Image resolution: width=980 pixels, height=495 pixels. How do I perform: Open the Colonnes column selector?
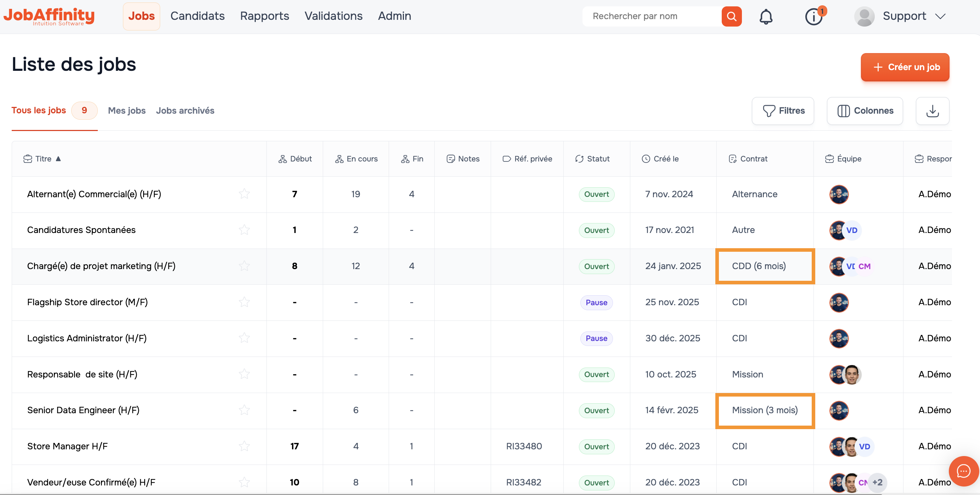pyautogui.click(x=865, y=111)
